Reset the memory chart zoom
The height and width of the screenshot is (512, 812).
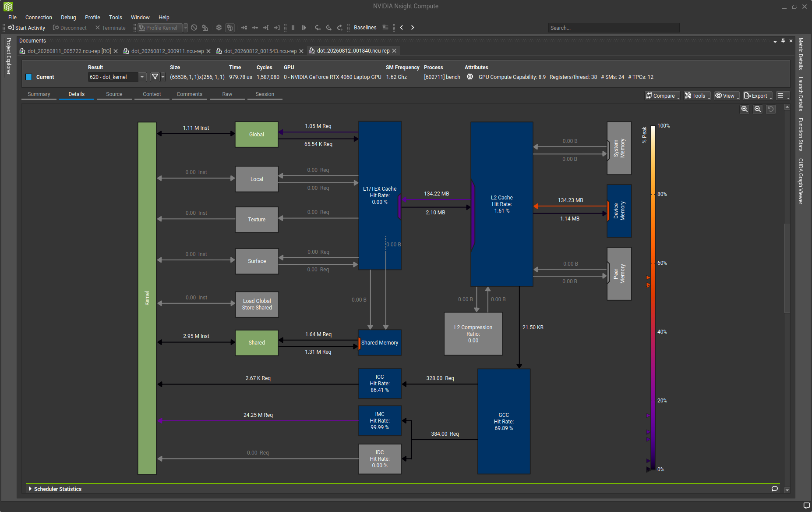click(771, 109)
